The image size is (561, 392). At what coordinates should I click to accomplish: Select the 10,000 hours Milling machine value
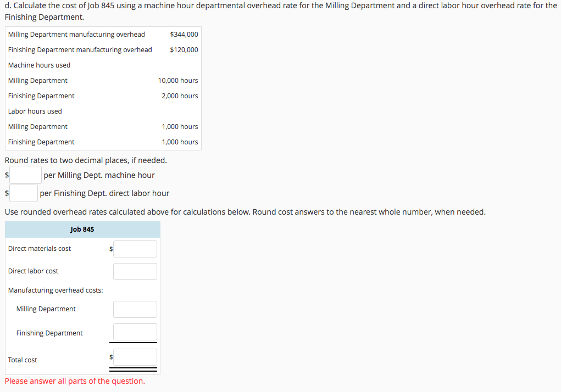coord(178,80)
